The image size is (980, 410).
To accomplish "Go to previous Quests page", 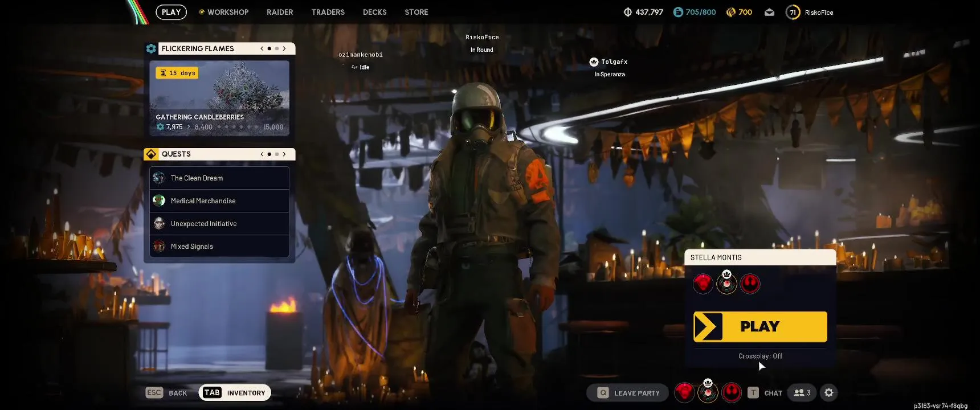I will click(x=262, y=154).
